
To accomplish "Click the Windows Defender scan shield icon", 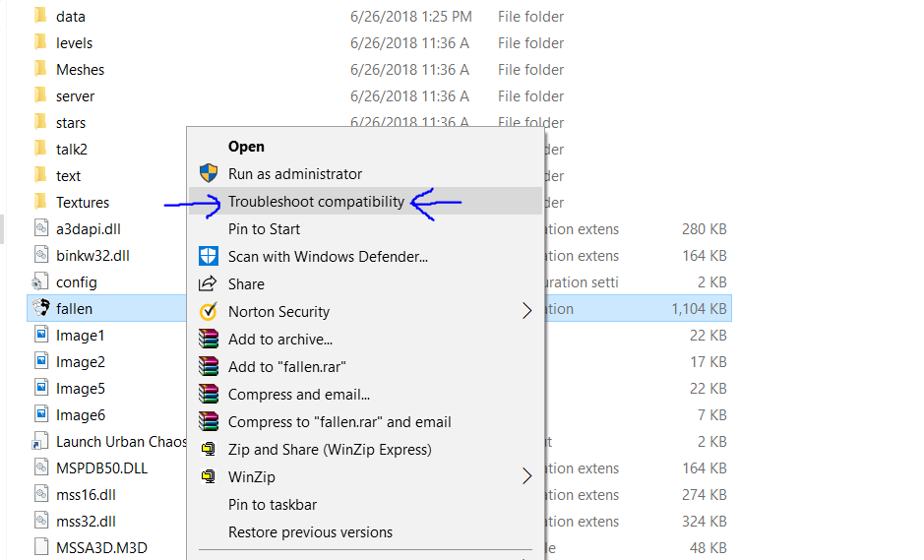I will point(208,256).
